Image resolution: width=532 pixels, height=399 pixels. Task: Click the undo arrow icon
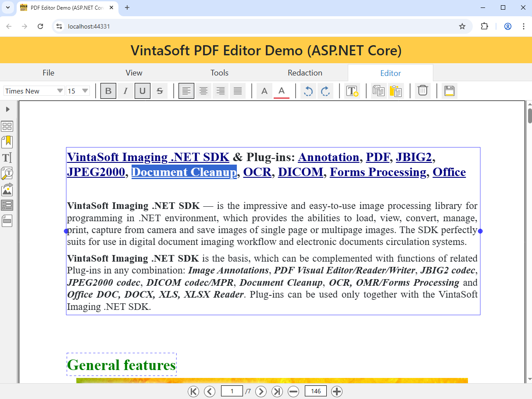tap(308, 91)
